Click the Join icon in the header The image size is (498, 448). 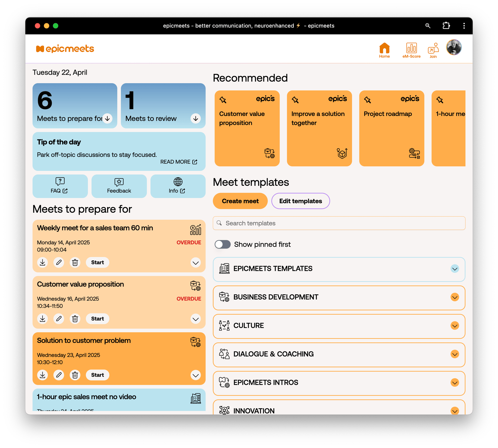tap(433, 50)
